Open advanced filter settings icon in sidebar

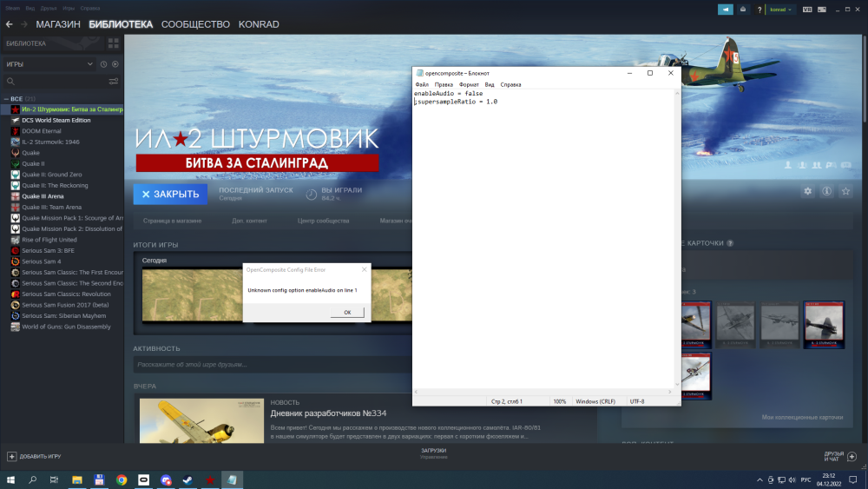point(114,82)
